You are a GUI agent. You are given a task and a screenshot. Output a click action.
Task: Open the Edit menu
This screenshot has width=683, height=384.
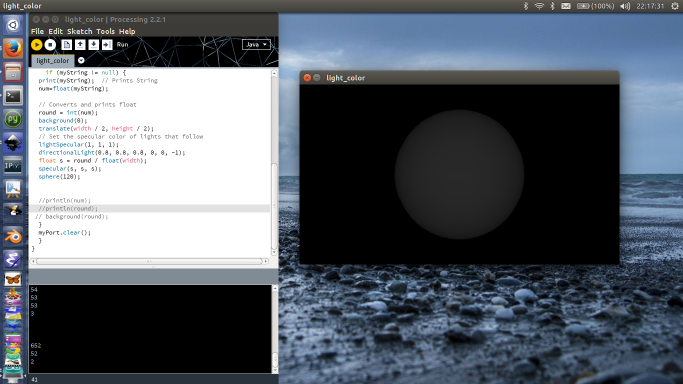[55, 31]
